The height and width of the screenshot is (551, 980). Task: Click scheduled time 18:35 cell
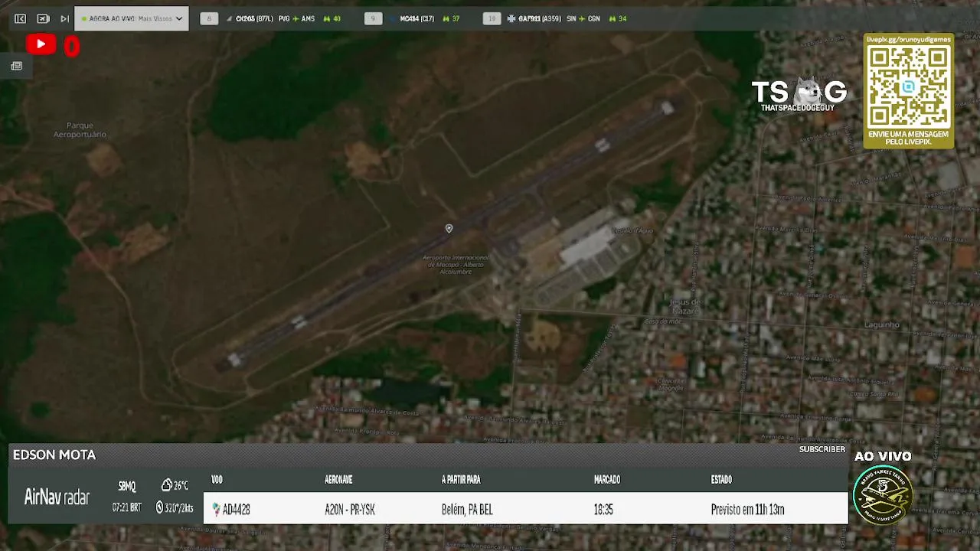pos(603,510)
